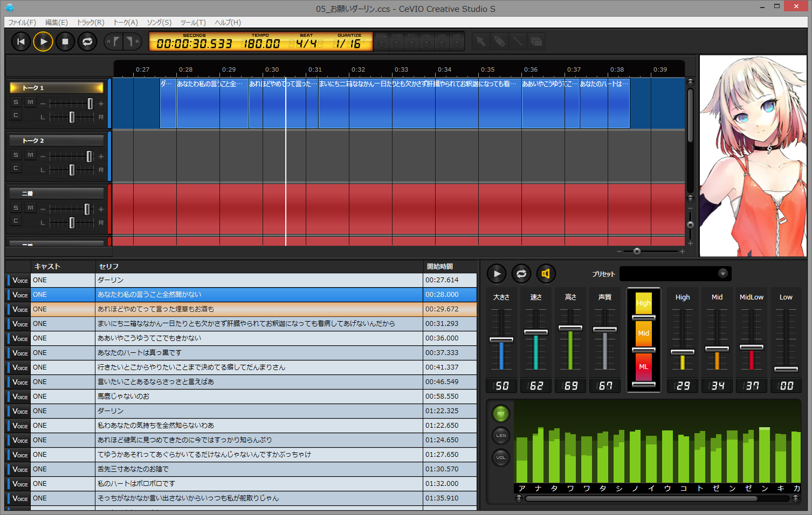Click the character portrait image

753,156
